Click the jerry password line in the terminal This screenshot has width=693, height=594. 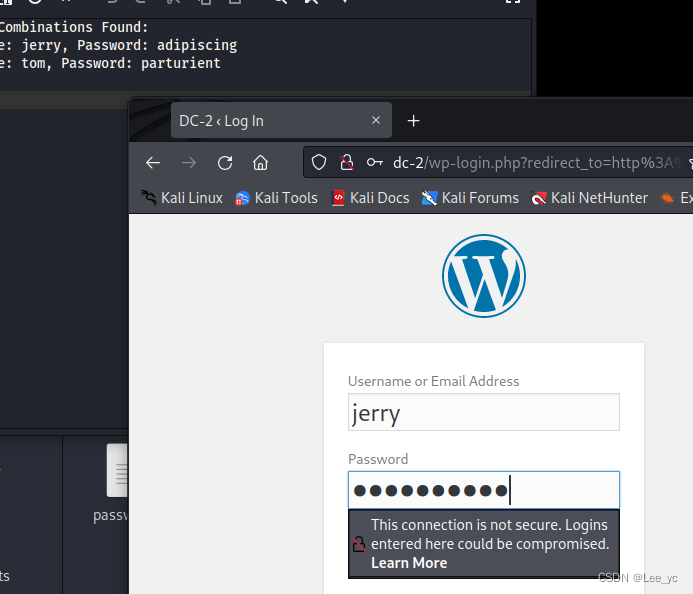tap(118, 45)
